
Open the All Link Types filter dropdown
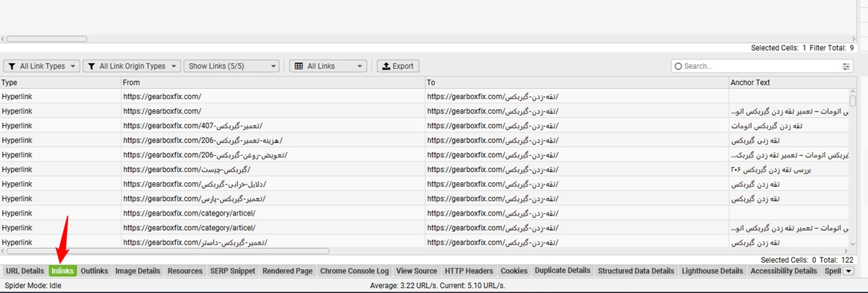pos(41,66)
